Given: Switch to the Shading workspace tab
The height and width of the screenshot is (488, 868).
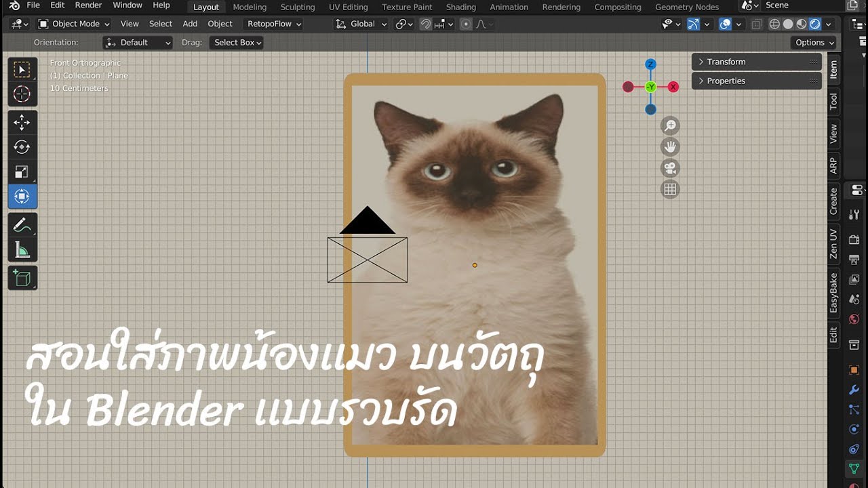Looking at the screenshot, I should click(x=461, y=7).
